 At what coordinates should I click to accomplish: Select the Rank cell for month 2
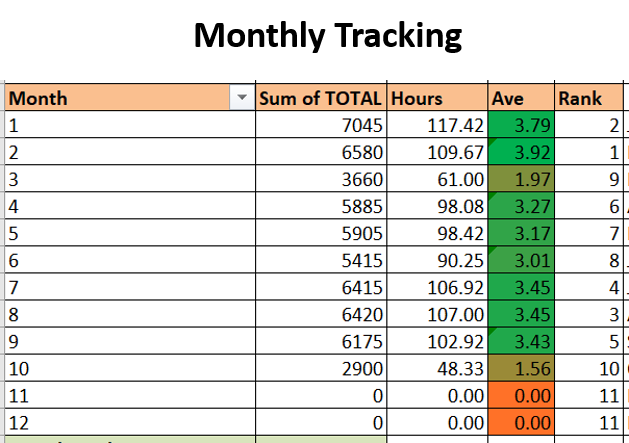pyautogui.click(x=588, y=153)
